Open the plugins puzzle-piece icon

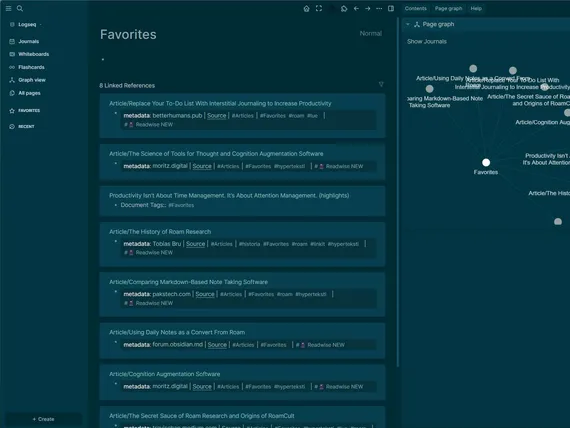tap(344, 8)
